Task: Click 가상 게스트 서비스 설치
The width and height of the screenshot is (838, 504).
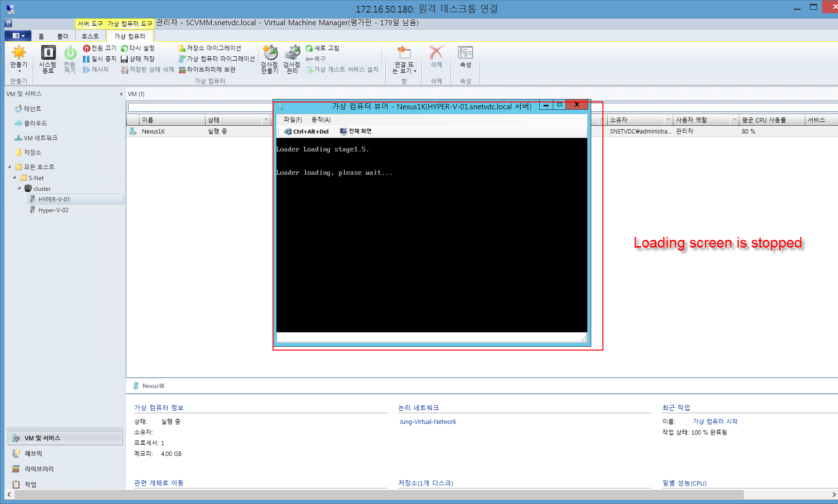Action: coord(342,69)
